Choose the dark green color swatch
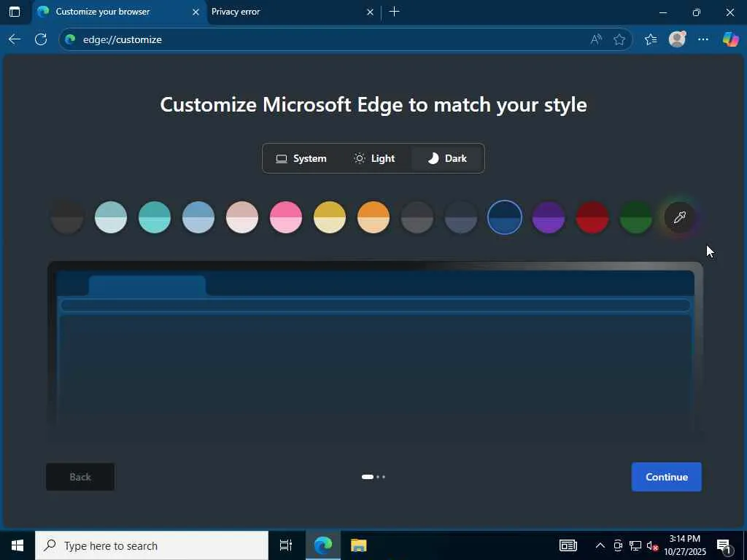Image resolution: width=747 pixels, height=560 pixels. click(x=636, y=217)
